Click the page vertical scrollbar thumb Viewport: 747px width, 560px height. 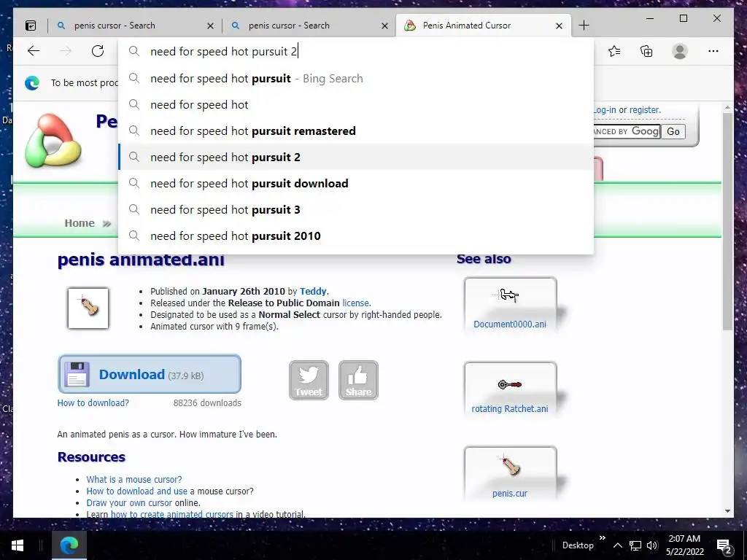[x=727, y=222]
